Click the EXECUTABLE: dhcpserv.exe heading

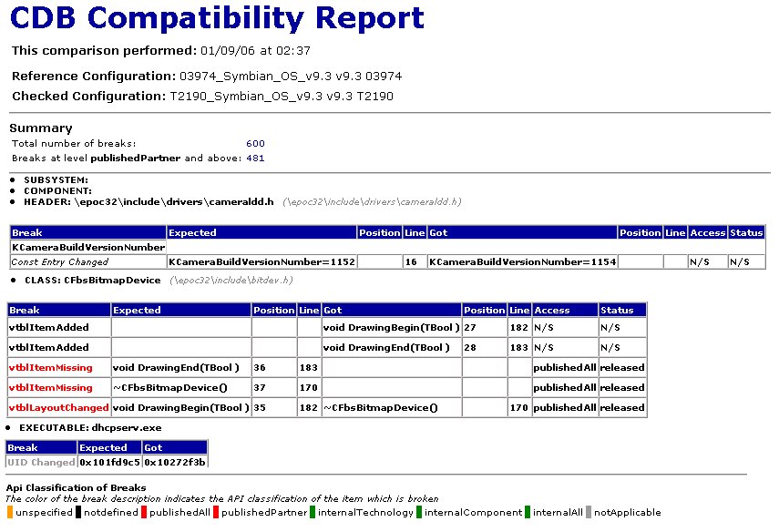pyautogui.click(x=90, y=427)
